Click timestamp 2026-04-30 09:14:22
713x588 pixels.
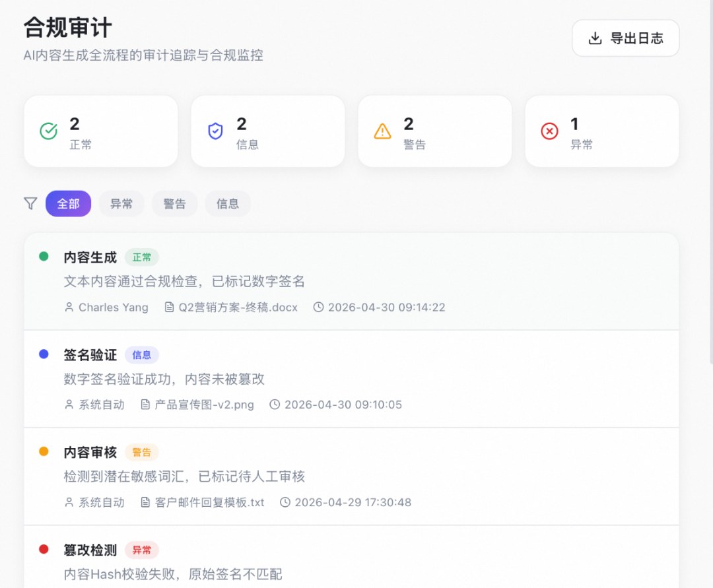pyautogui.click(x=386, y=307)
